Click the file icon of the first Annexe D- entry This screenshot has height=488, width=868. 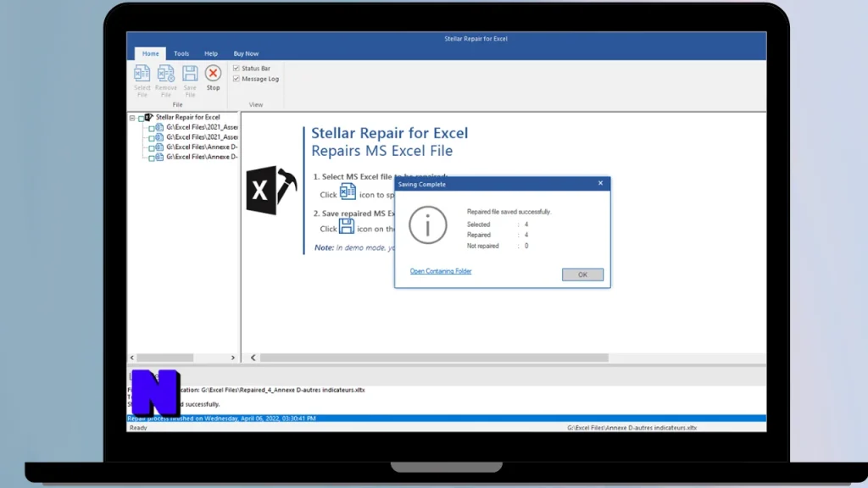click(159, 147)
